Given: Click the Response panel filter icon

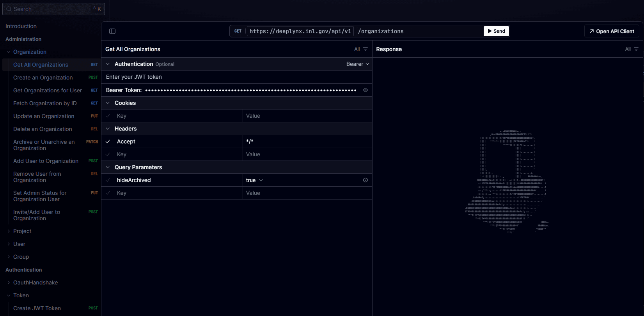Looking at the screenshot, I should [636, 49].
